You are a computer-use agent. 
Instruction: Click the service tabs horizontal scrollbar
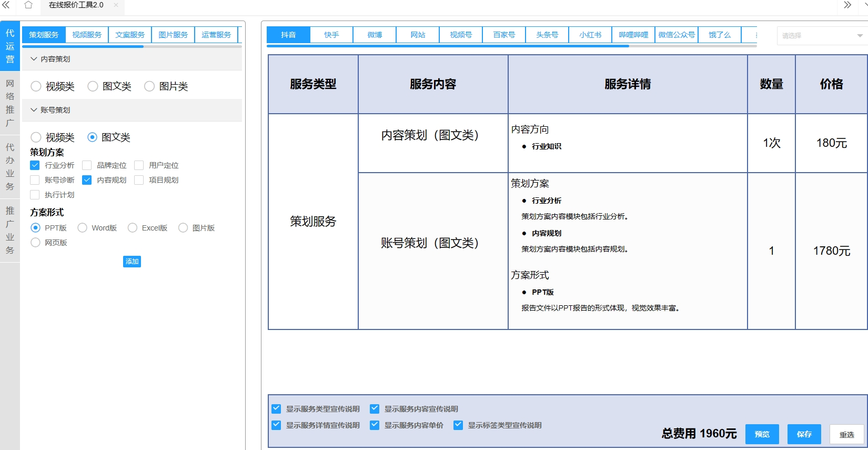[83, 46]
